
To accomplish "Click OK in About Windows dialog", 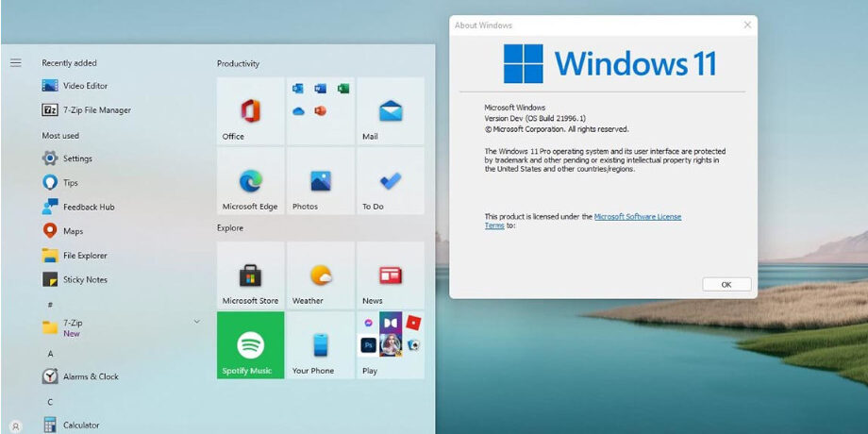I will pyautogui.click(x=726, y=285).
